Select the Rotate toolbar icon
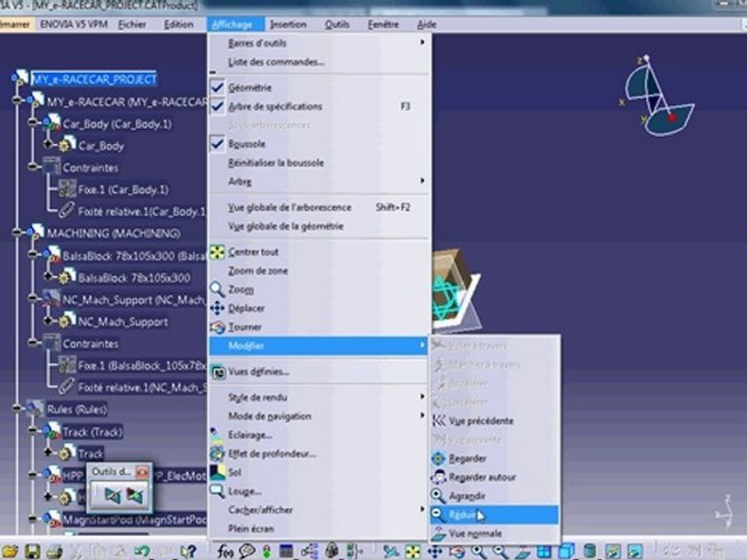This screenshot has width=747, height=560. point(457,552)
